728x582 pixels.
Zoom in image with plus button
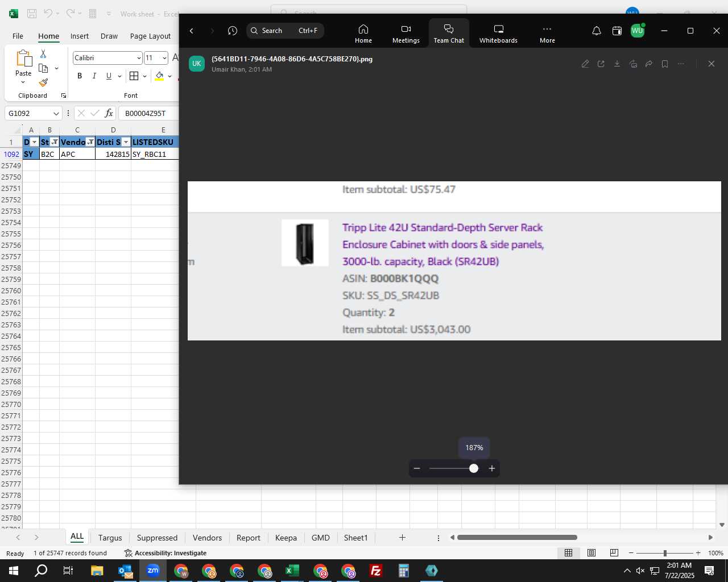coord(492,468)
